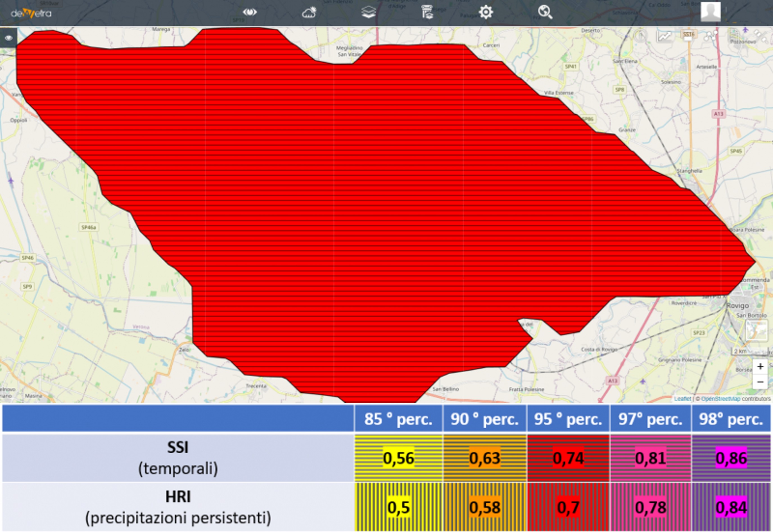Click the Dewetra logo
Image resolution: width=773 pixels, height=532 pixels.
pos(31,13)
